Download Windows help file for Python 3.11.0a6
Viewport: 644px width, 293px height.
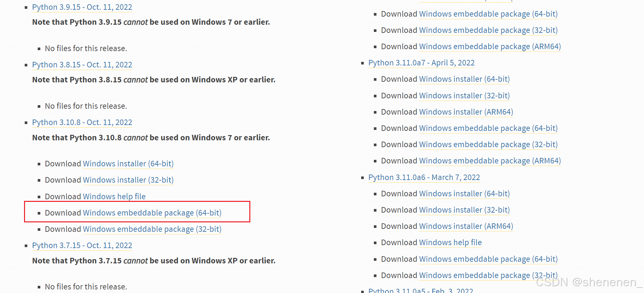pos(450,243)
